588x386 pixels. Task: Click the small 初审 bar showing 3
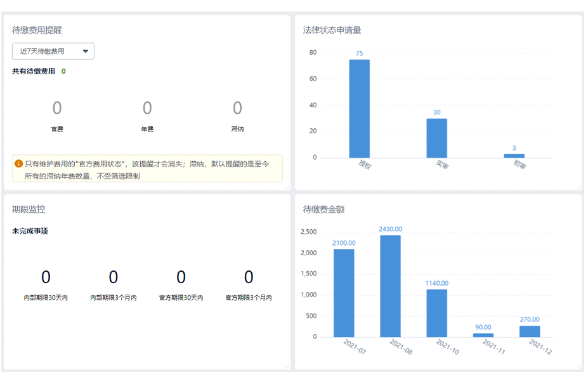(x=514, y=156)
